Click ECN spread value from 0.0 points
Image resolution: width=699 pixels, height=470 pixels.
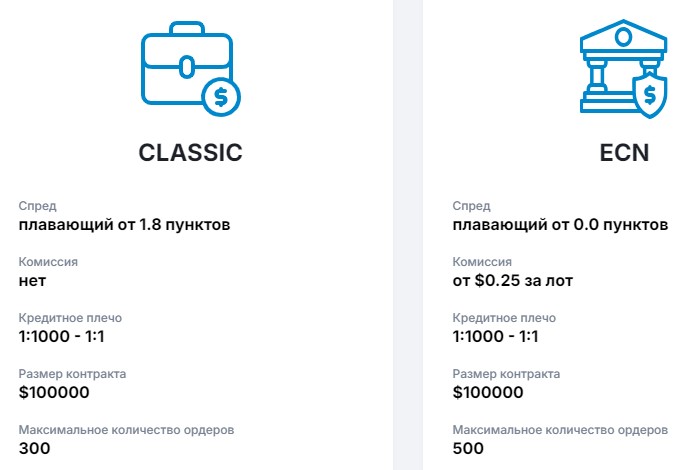tap(560, 225)
